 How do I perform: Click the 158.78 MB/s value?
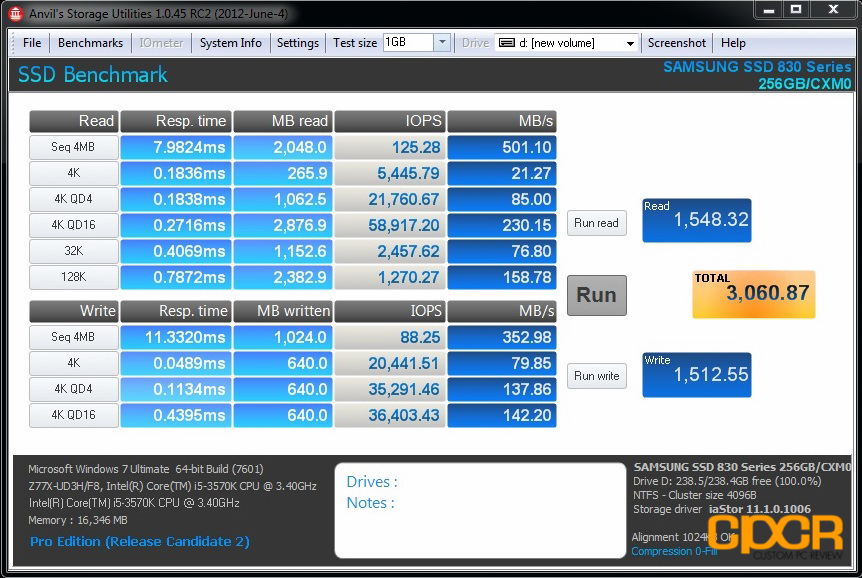[502, 277]
